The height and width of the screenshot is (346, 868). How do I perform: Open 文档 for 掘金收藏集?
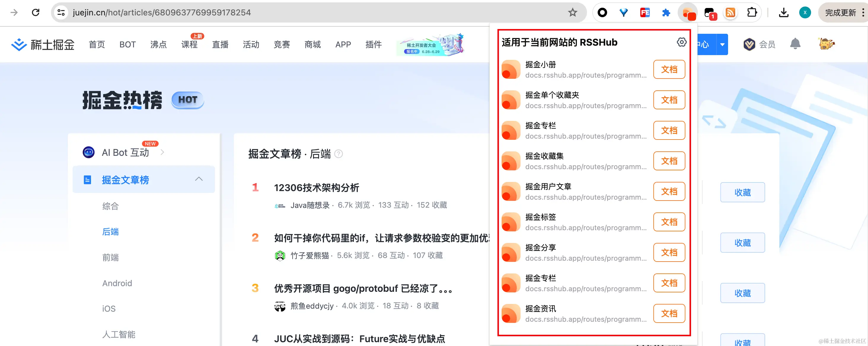pos(669,161)
